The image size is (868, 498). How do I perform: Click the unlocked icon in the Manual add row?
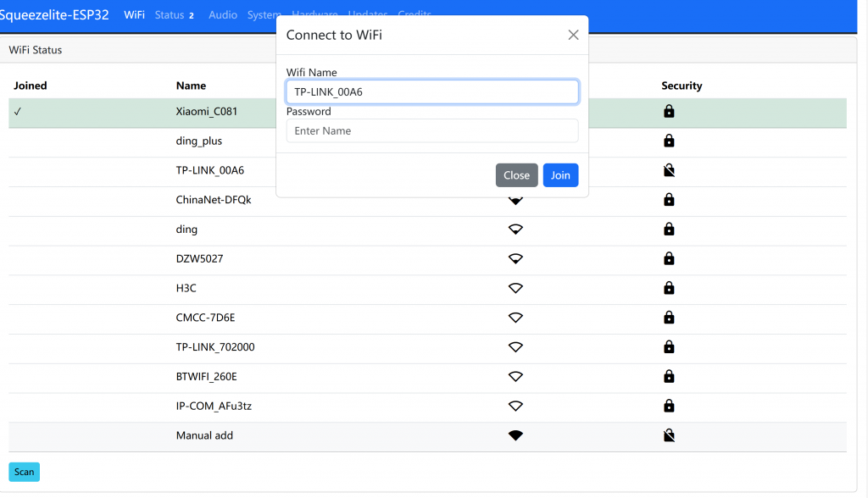pos(669,436)
